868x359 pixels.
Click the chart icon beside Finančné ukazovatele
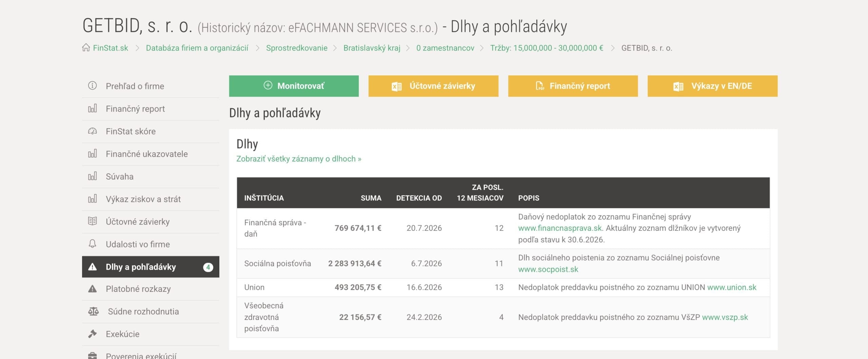click(92, 153)
